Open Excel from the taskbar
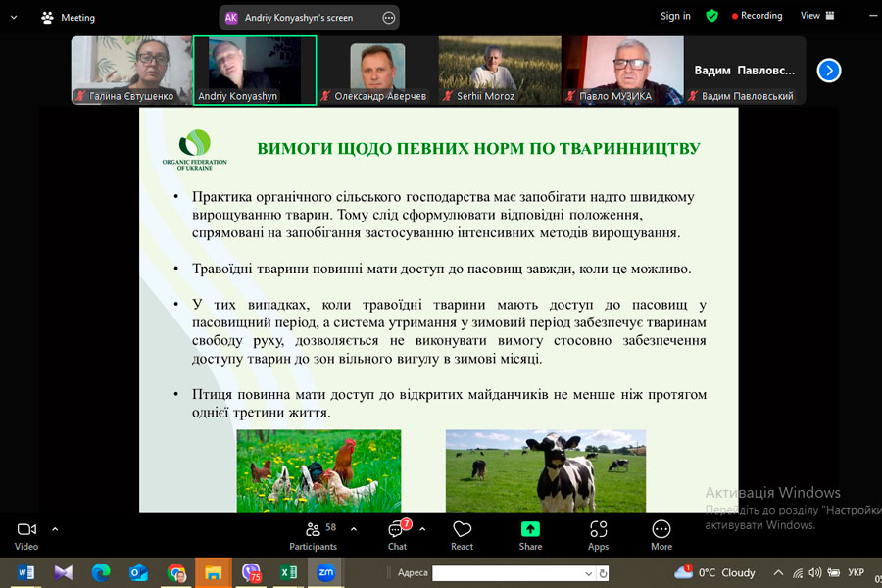The image size is (882, 588). point(288,572)
